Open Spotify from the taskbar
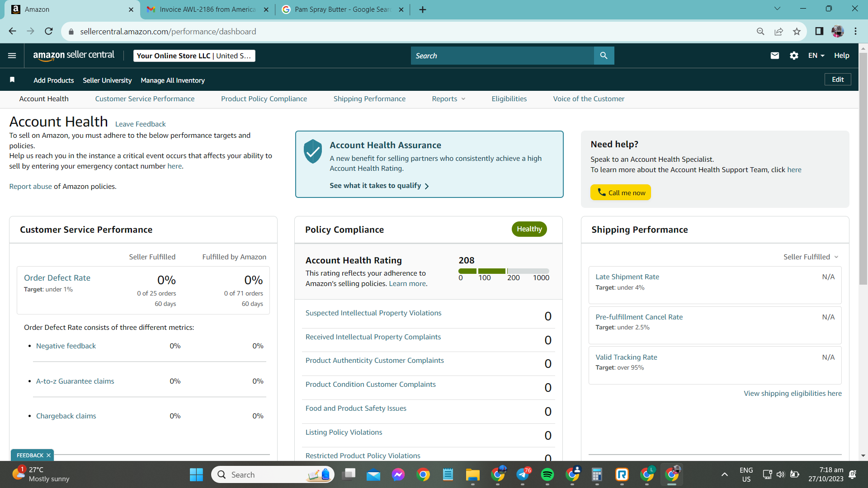This screenshot has height=488, width=868. click(547, 475)
